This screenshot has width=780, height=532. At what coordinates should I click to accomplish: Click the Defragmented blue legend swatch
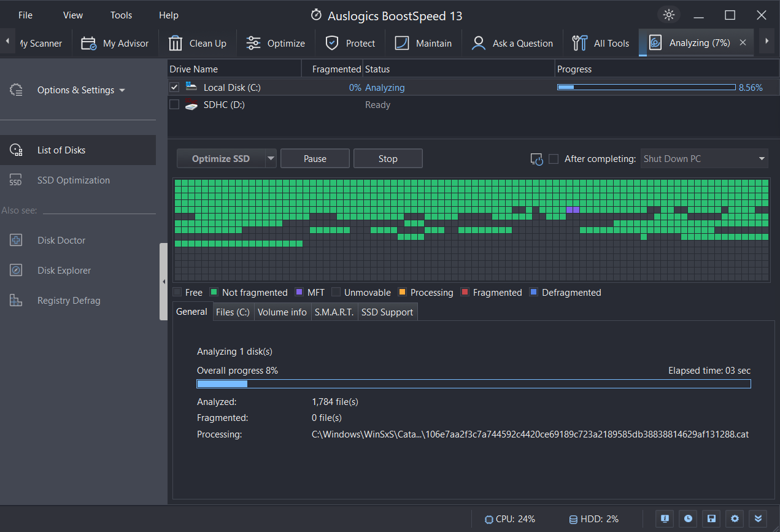pyautogui.click(x=534, y=293)
